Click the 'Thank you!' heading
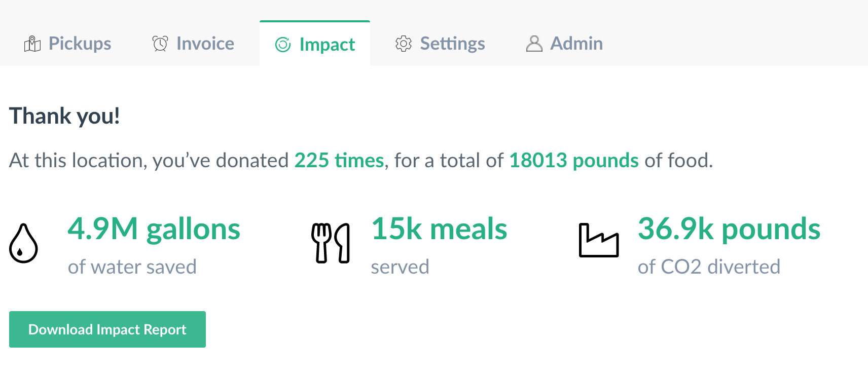 (x=64, y=116)
